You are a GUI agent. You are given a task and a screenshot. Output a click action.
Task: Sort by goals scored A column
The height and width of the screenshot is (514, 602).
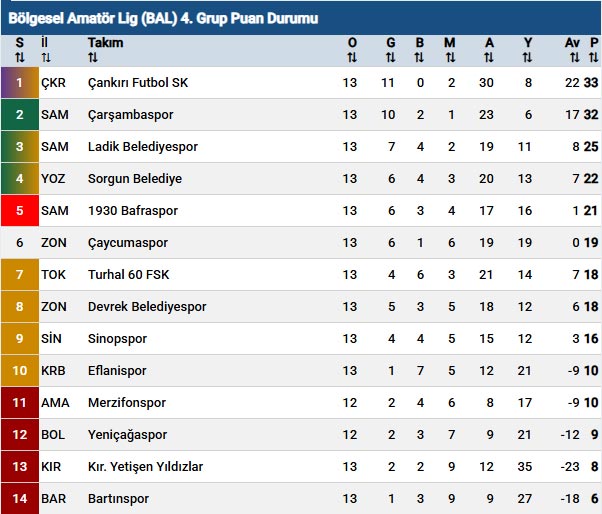(x=489, y=51)
